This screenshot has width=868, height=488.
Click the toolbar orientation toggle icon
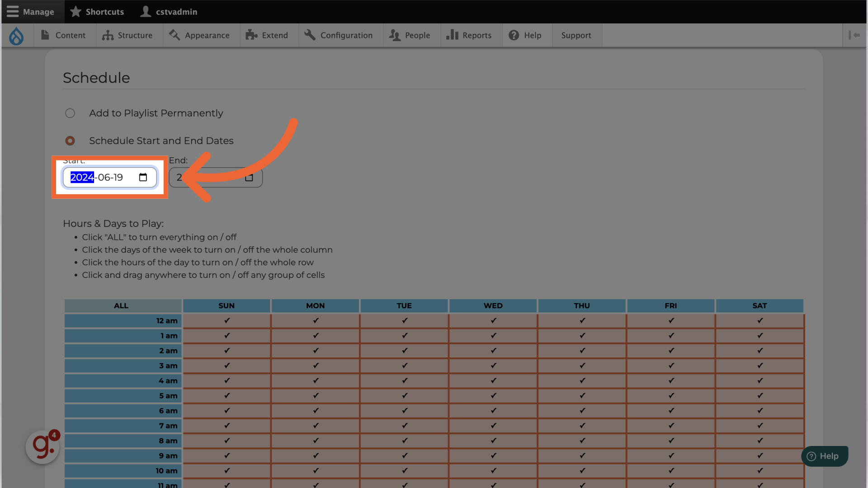pos(854,35)
